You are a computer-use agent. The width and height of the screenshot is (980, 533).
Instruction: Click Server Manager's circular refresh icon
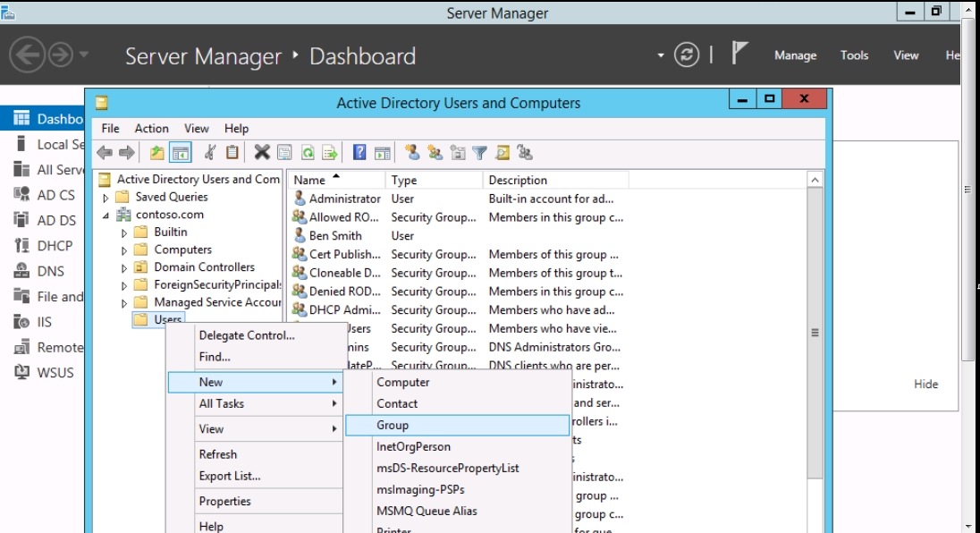(686, 55)
